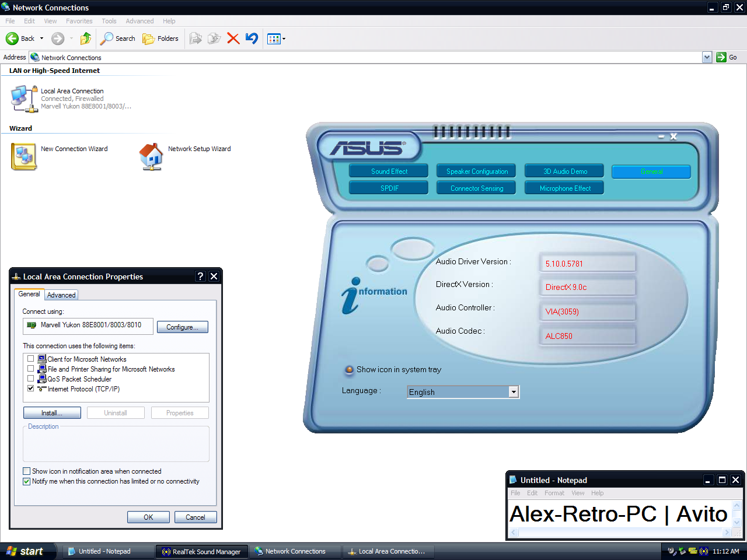Enable Client for Microsoft Networks checkbox
The height and width of the screenshot is (560, 747).
[31, 359]
